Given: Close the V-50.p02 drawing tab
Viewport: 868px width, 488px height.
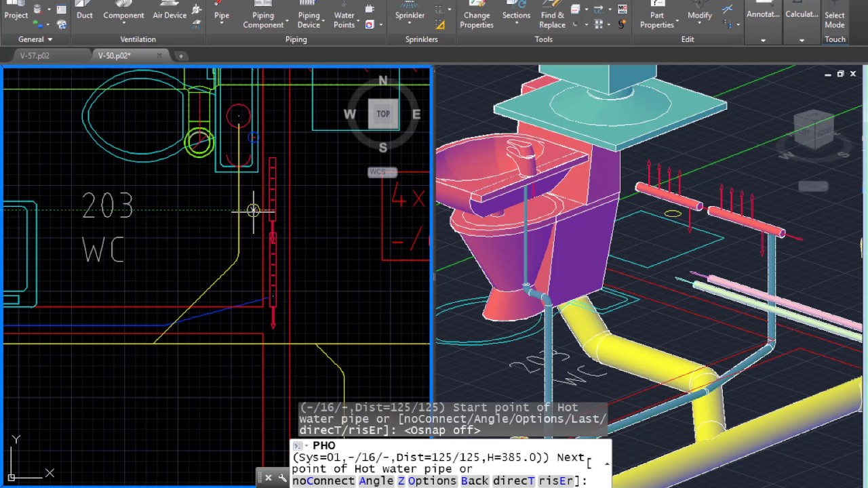Looking at the screenshot, I should pos(159,56).
